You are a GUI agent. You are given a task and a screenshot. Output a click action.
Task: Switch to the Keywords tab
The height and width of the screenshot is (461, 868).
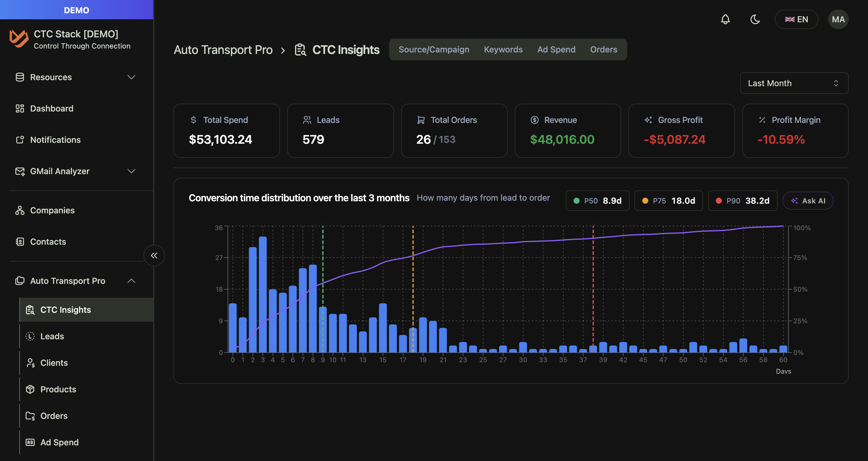(x=503, y=49)
